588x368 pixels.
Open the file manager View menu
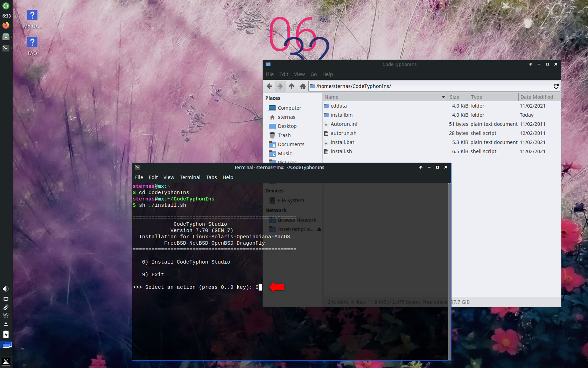coord(299,74)
